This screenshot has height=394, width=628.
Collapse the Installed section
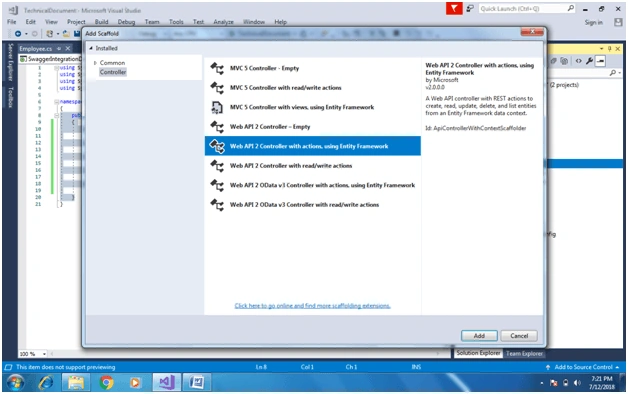tap(91, 48)
